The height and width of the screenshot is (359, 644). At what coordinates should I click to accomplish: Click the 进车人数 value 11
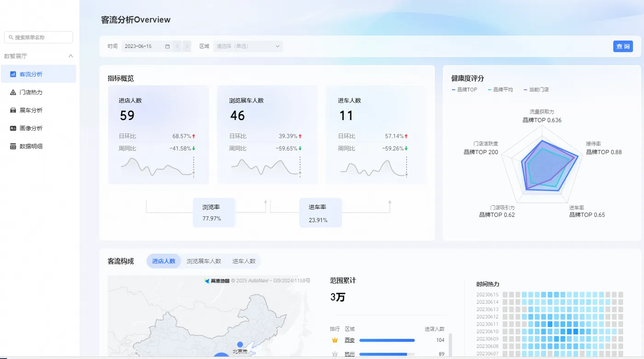pos(346,116)
